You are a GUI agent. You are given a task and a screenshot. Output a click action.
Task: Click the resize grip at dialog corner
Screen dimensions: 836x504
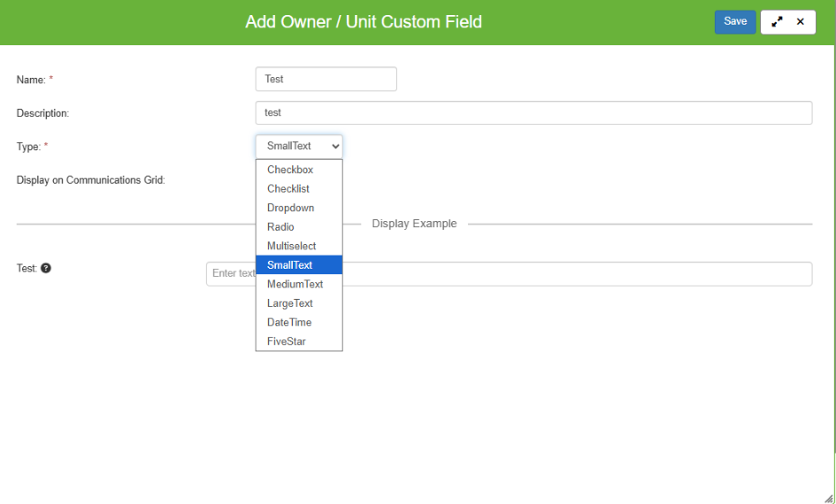[829, 498]
